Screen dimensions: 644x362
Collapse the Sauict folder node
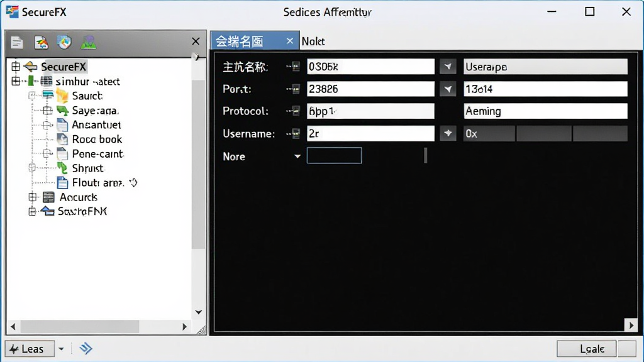[x=32, y=96]
